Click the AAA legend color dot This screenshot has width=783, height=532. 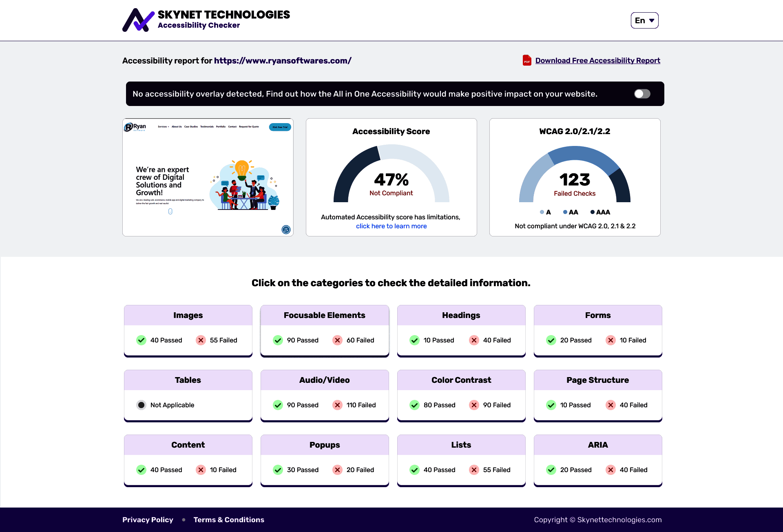(x=592, y=212)
